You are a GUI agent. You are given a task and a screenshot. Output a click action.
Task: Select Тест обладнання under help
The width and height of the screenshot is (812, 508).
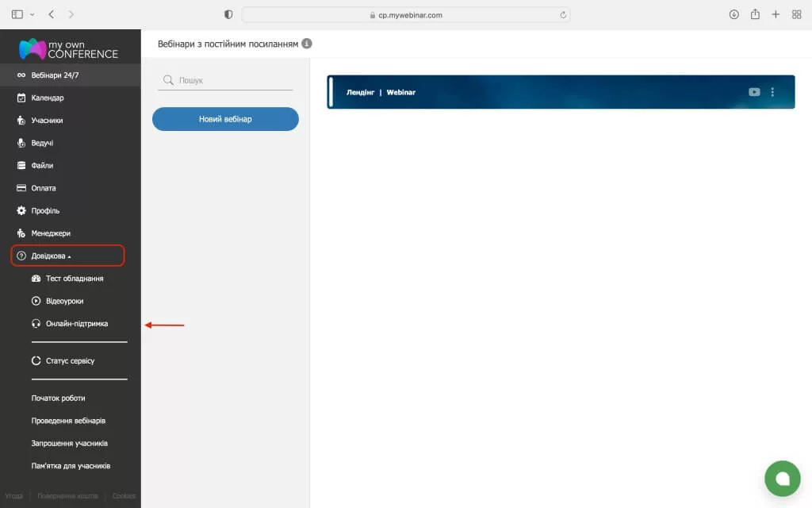tap(75, 279)
